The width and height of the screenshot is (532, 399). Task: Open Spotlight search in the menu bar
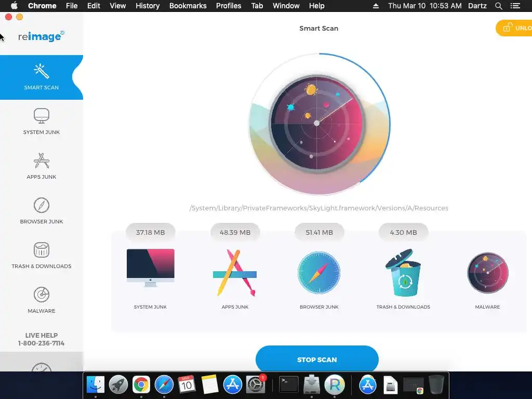pyautogui.click(x=498, y=6)
